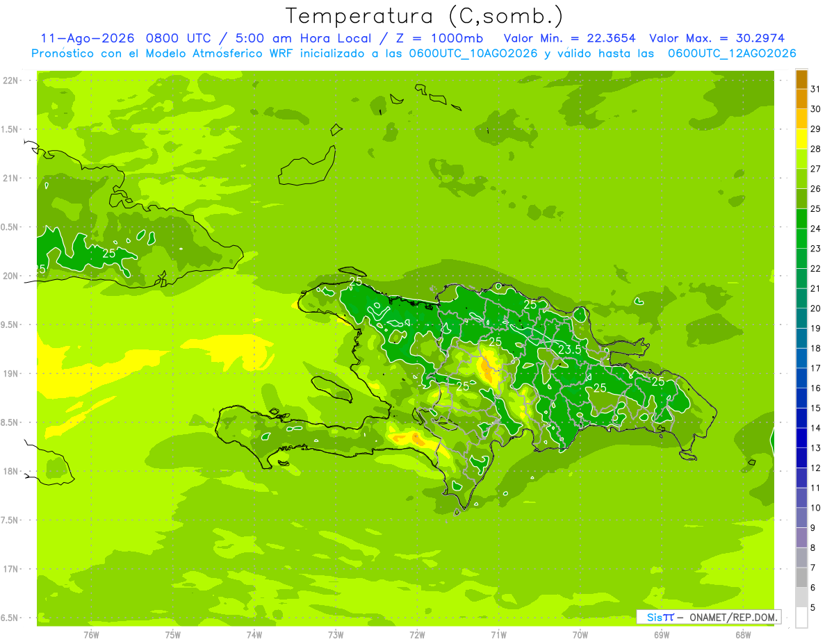Select the "68W" longitude label
This screenshot has width=834, height=644.
[x=743, y=634]
